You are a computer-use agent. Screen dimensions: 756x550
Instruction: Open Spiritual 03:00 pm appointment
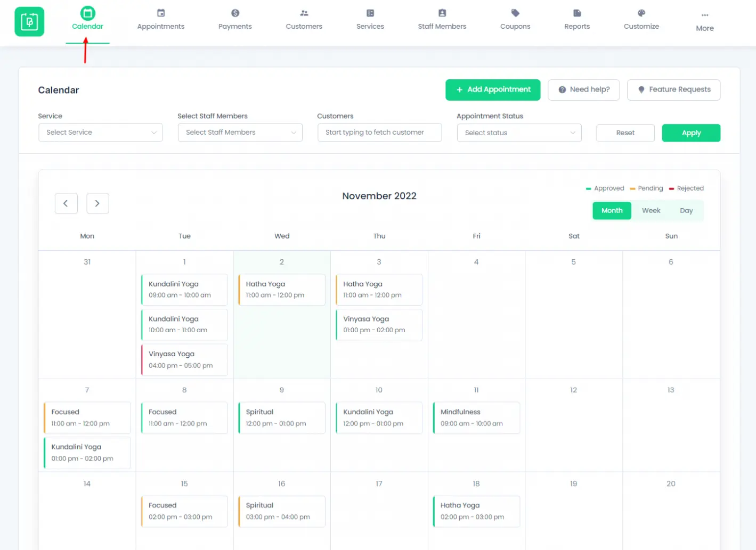click(282, 512)
